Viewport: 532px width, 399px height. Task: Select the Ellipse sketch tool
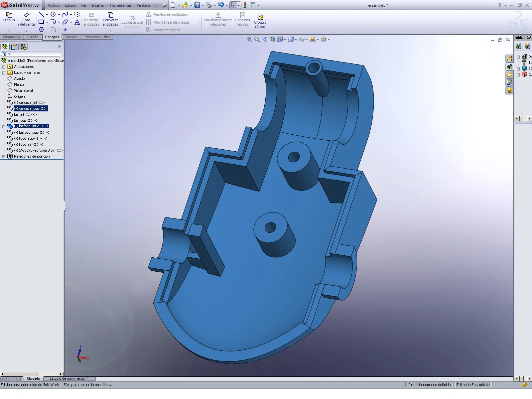tap(65, 22)
